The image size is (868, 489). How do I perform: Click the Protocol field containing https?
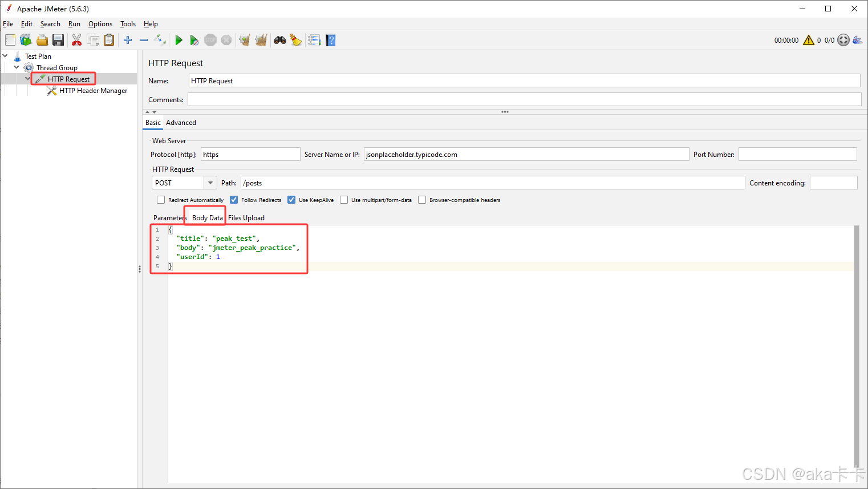pyautogui.click(x=250, y=154)
